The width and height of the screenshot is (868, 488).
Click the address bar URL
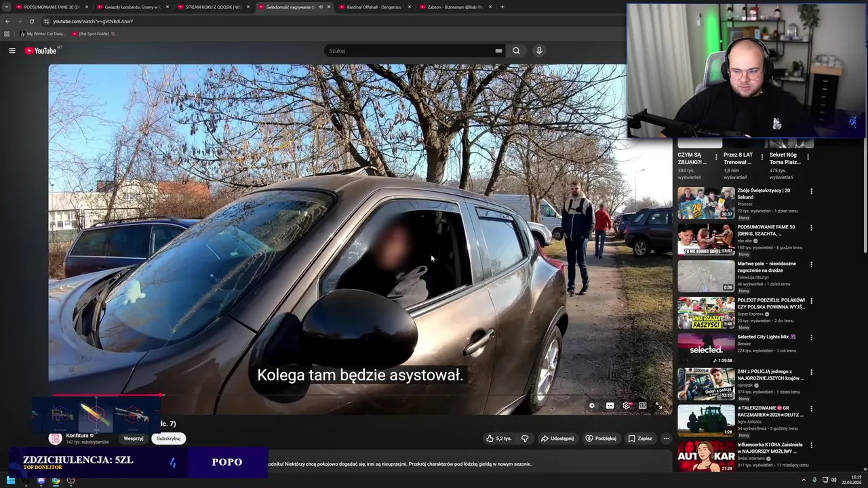[93, 21]
